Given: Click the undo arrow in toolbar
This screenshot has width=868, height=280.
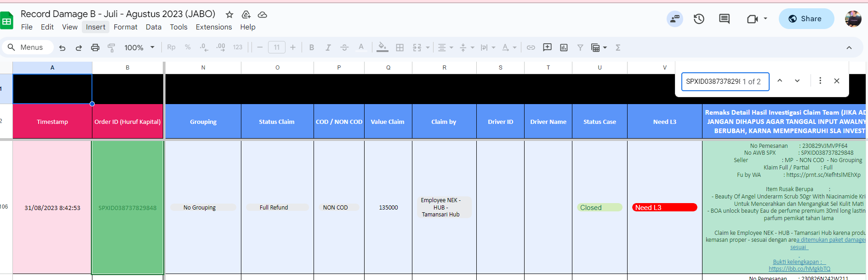Looking at the screenshot, I should pos(62,47).
